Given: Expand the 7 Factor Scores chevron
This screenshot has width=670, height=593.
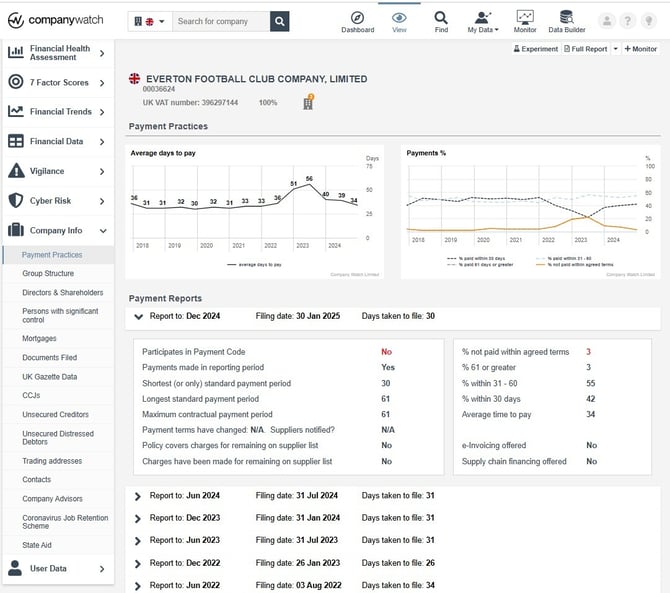Looking at the screenshot, I should pyautogui.click(x=102, y=83).
